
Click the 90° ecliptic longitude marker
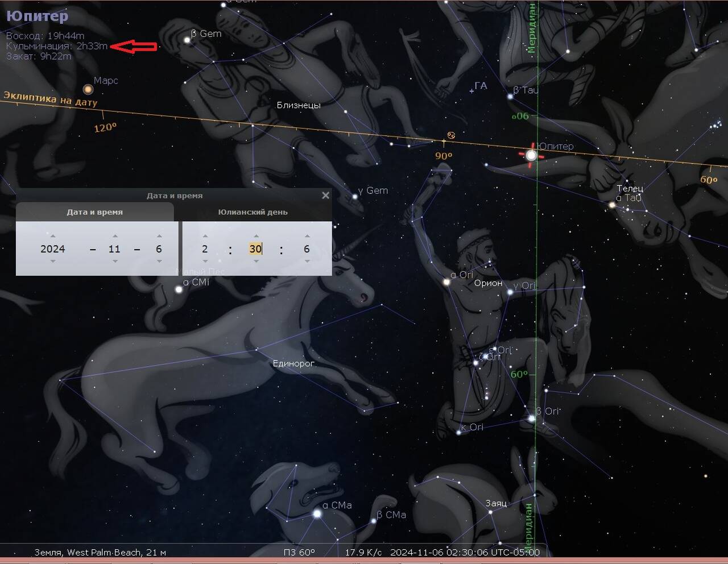tap(444, 156)
